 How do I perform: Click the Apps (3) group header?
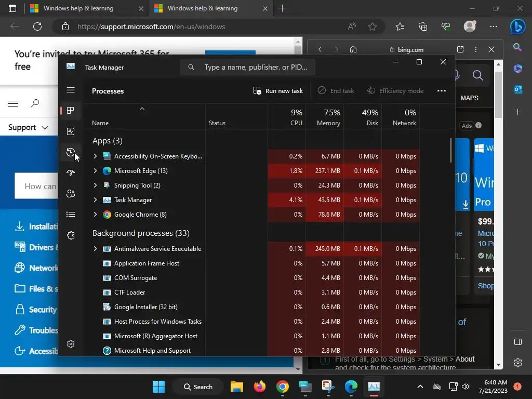107,141
